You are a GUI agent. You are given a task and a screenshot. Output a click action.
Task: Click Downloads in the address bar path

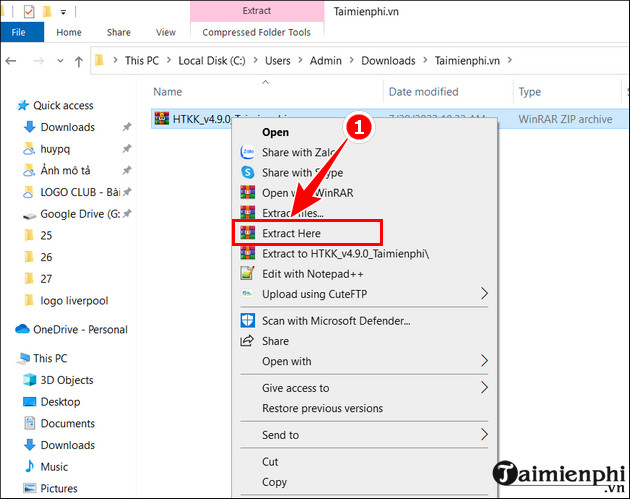click(x=388, y=60)
